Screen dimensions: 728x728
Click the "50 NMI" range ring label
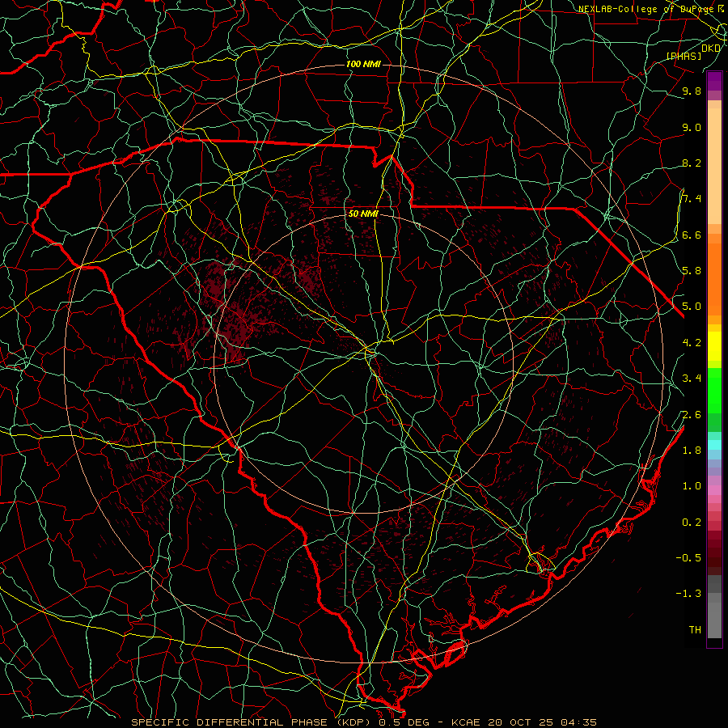tap(363, 214)
